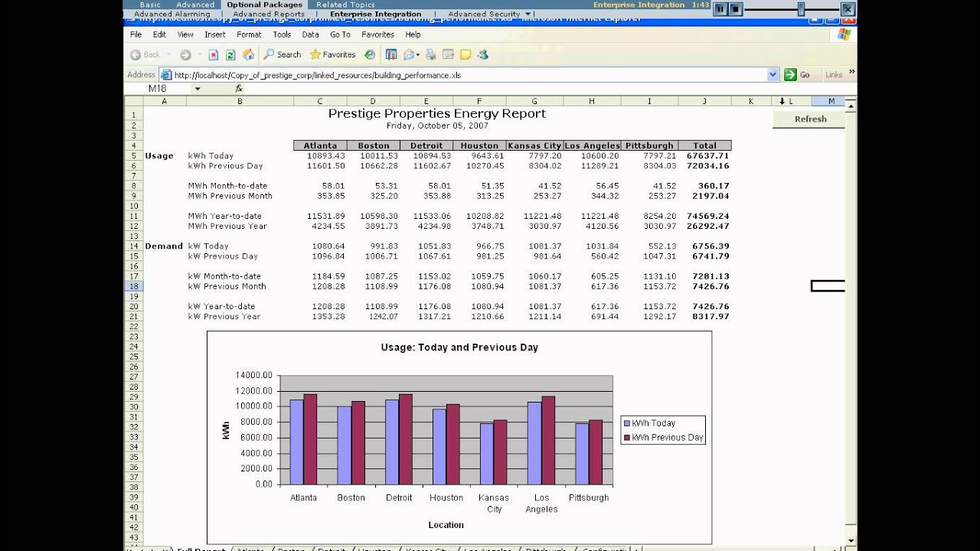Open the History toolbar icon
The width and height of the screenshot is (980, 551).
tap(370, 54)
